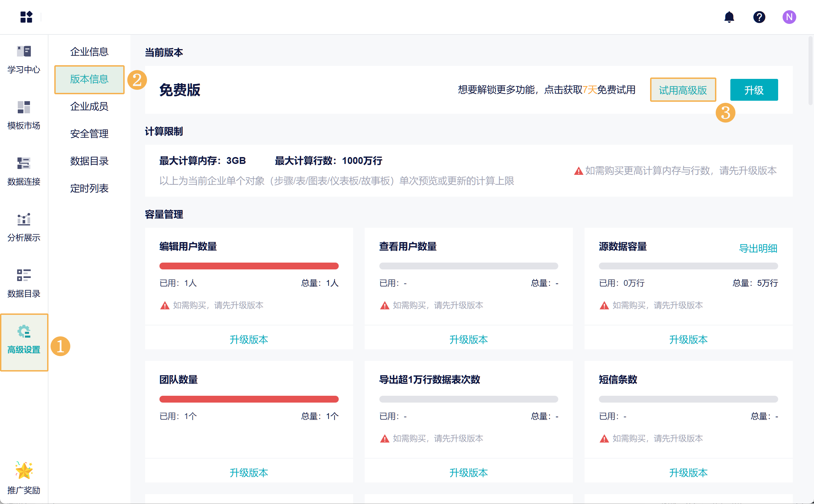Viewport: 814px width, 504px height.
Task: Click the 试用高级版 button
Action: tap(683, 90)
